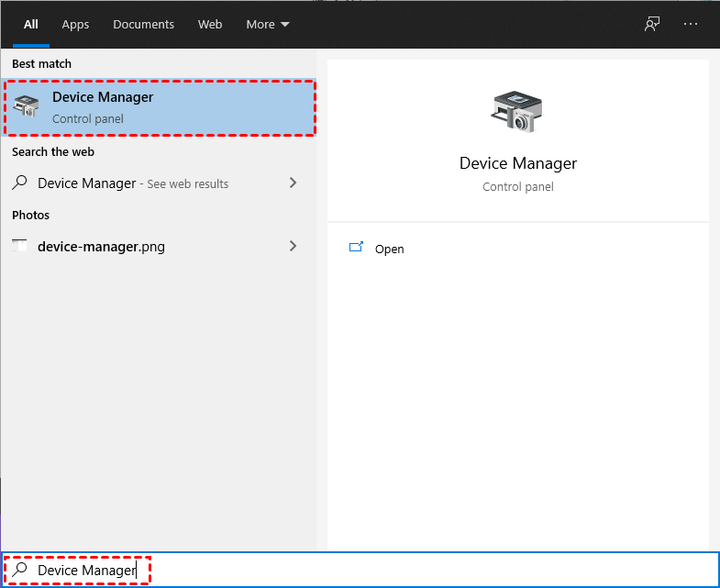The width and height of the screenshot is (720, 588).
Task: Select the Web tab
Action: tap(210, 25)
